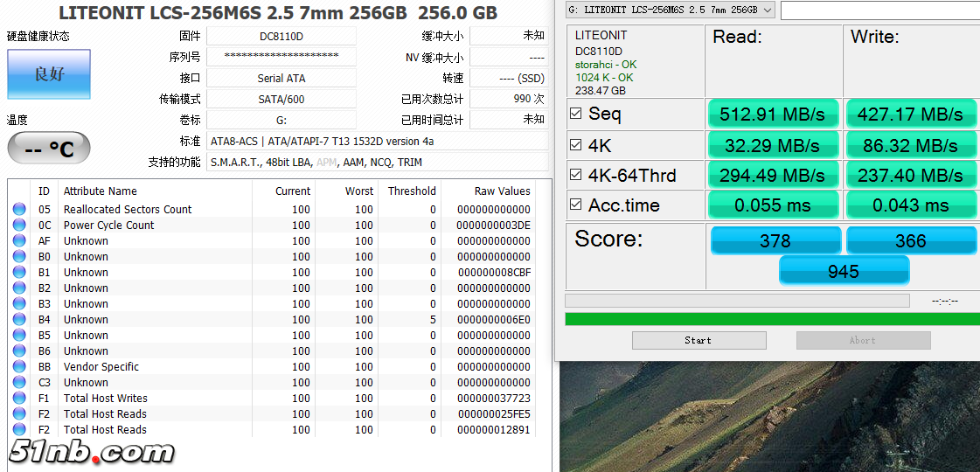The image size is (980, 472).
Task: Click the 1024 K - OK alignment status
Action: click(x=604, y=78)
